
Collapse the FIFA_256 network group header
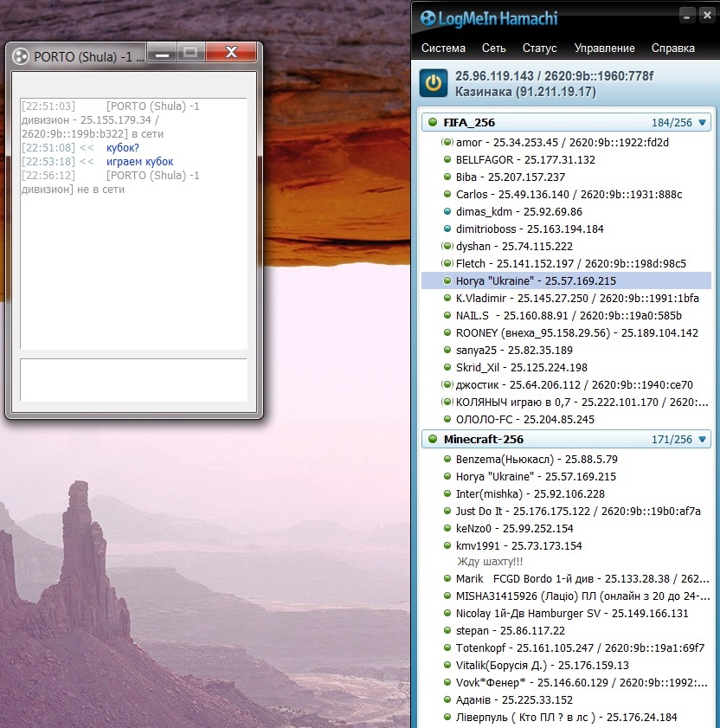pyautogui.click(x=566, y=123)
